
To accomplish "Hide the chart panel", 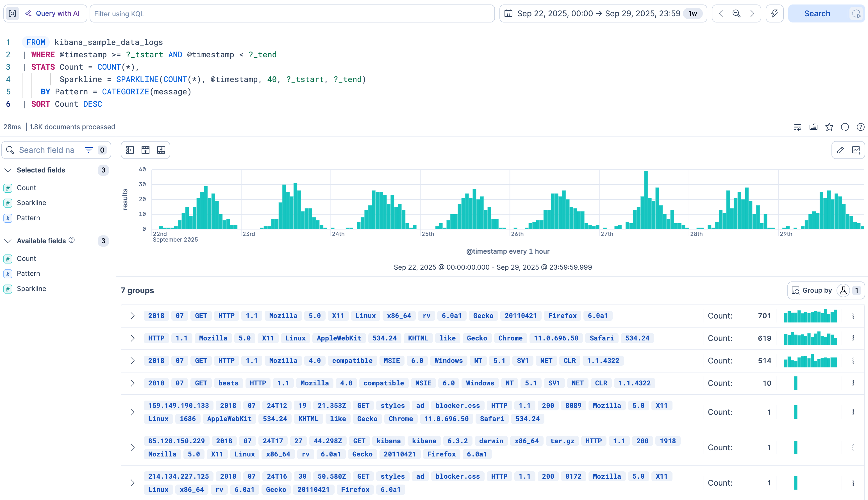I will (146, 150).
